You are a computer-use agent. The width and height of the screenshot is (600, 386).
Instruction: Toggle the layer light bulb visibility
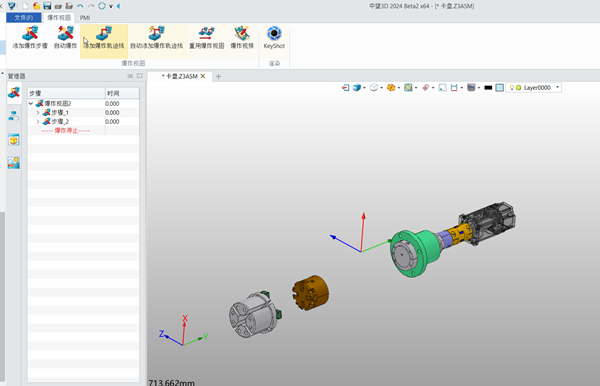click(512, 88)
